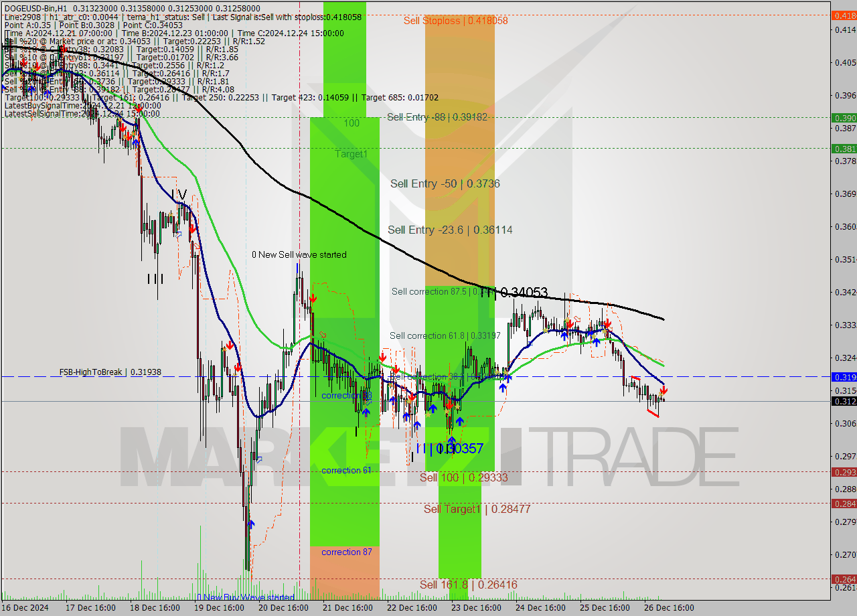Select the 'LatestBuySignalTime' info line

click(x=82, y=106)
